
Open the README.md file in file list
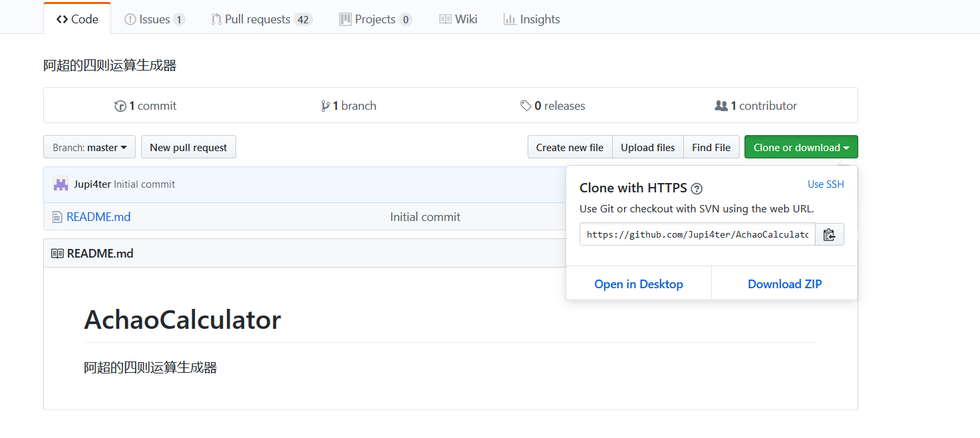[x=98, y=217]
